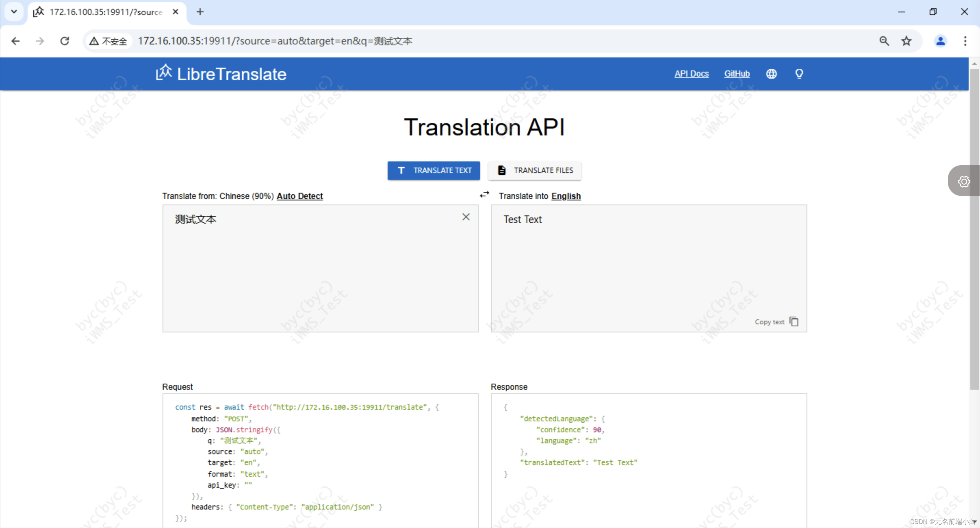Toggle light/dark mode icon
The image size is (980, 528).
[x=799, y=74]
